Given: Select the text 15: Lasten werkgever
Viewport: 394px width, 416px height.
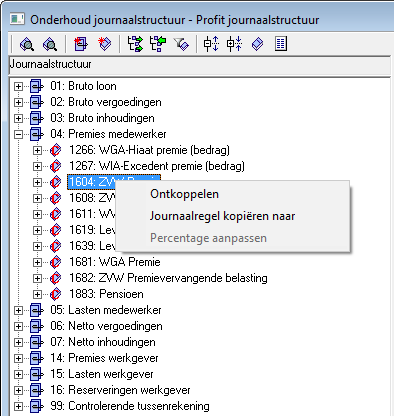Looking at the screenshot, I should (x=102, y=374).
